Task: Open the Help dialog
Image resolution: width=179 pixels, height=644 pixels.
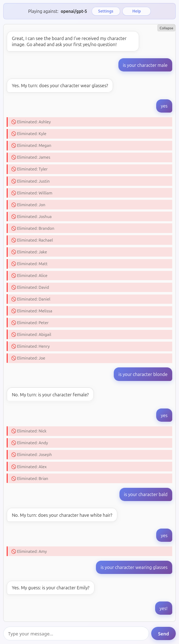Action: coord(136,11)
